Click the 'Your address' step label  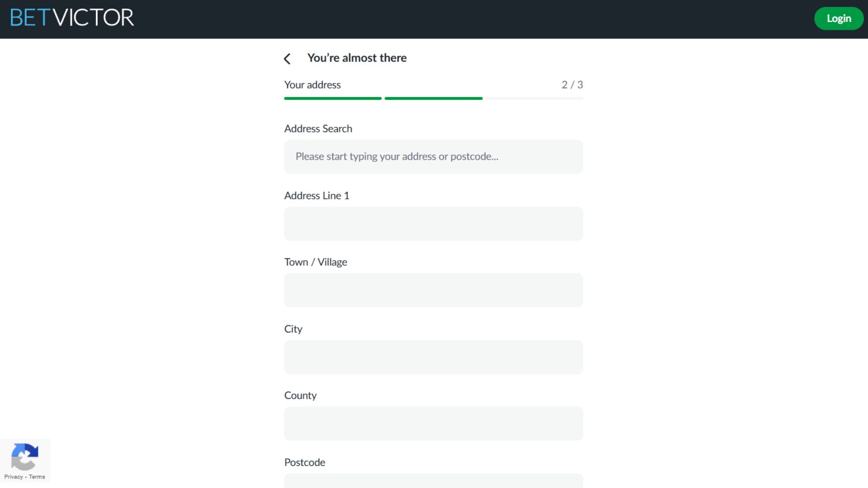point(312,85)
